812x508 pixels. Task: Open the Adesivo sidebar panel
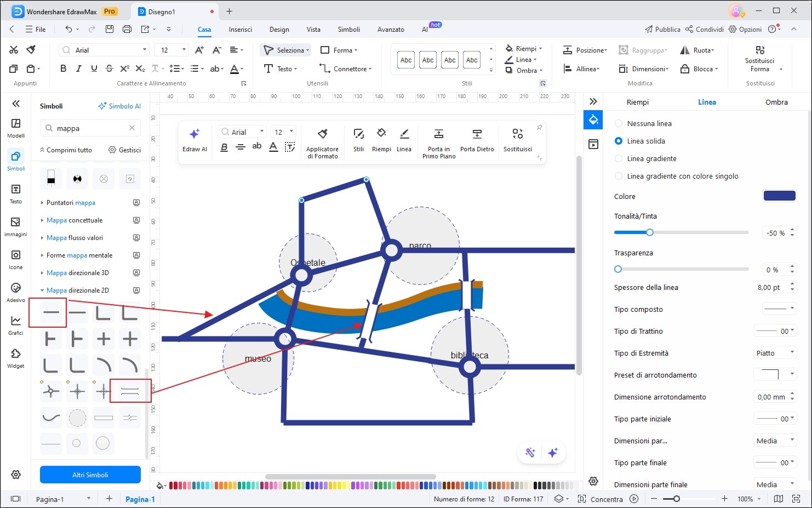(x=16, y=293)
